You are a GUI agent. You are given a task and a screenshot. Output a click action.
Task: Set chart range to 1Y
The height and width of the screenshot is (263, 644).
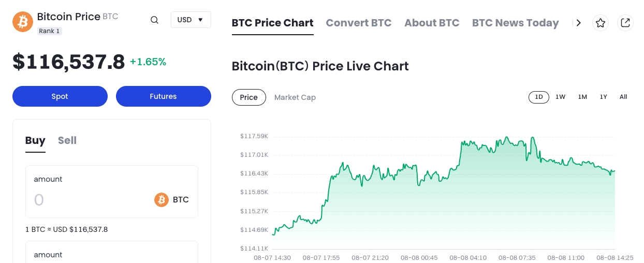(x=603, y=97)
